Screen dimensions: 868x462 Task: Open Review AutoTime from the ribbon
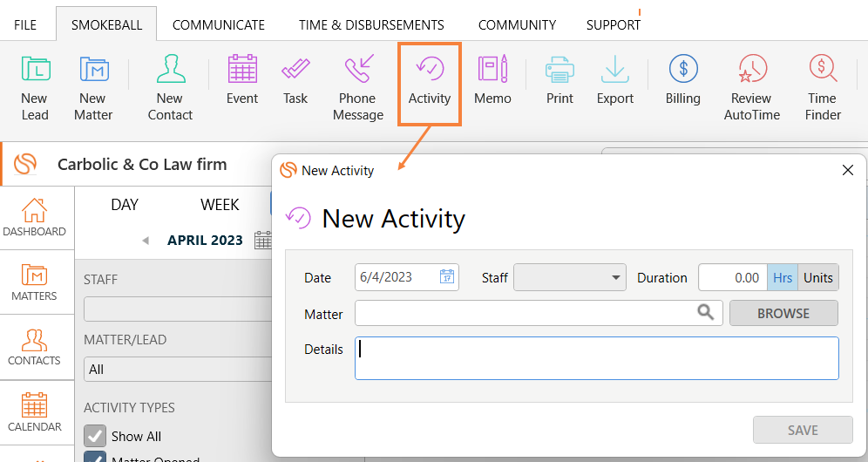pos(752,88)
